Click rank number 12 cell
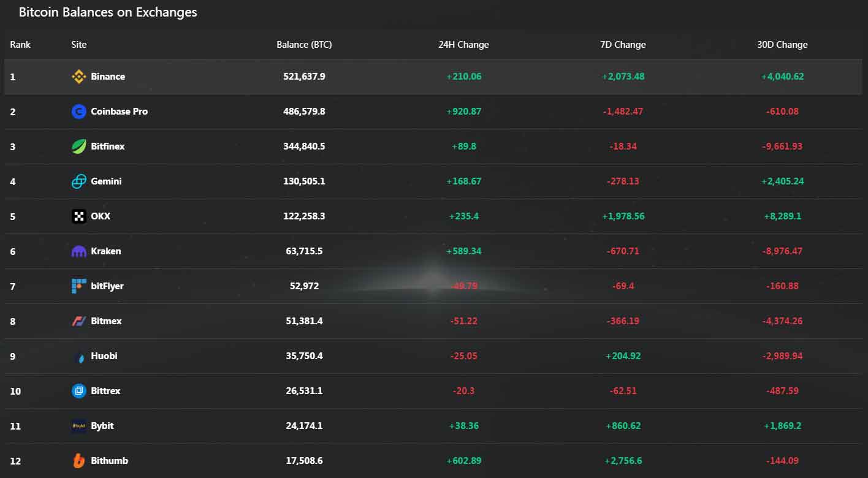The height and width of the screenshot is (478, 868). coord(15,461)
